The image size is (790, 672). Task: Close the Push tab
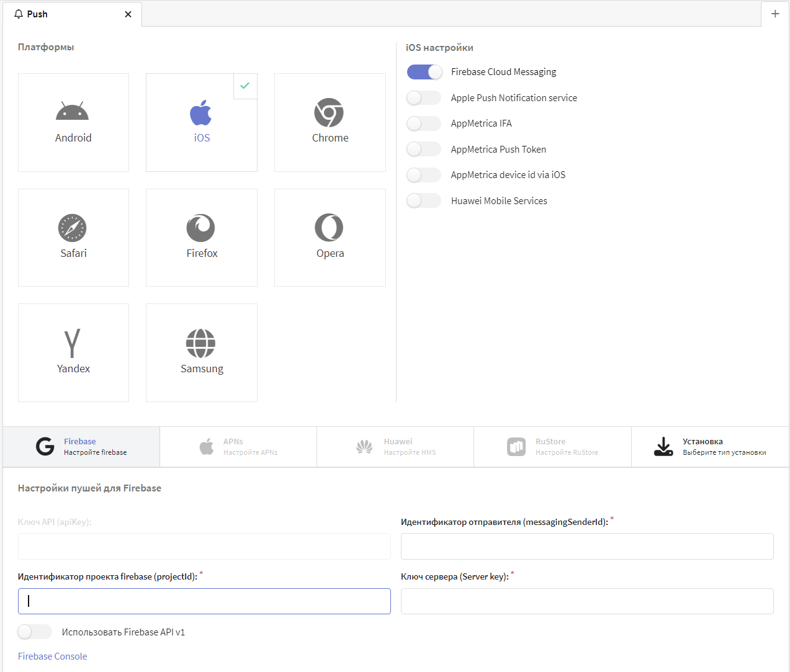tap(128, 14)
